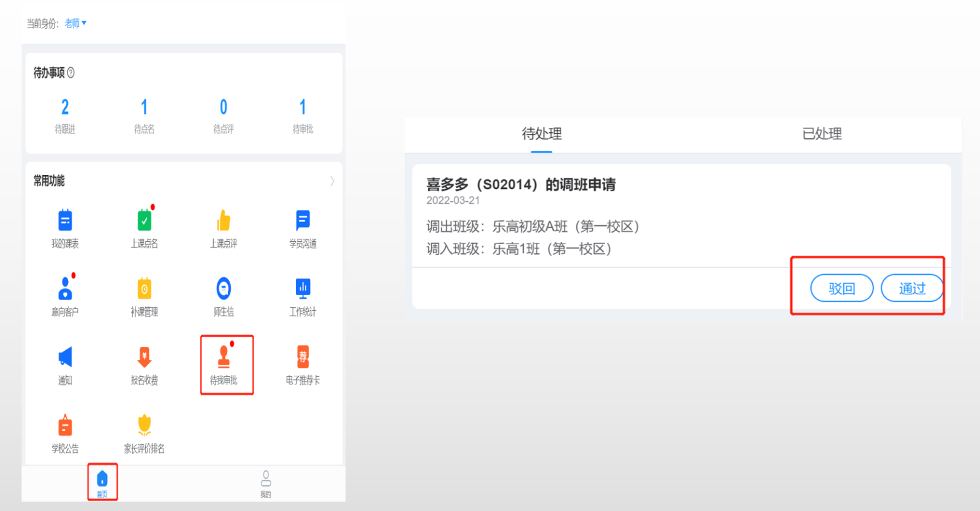Viewport: 980px width, 511px height.
Task: Click the 常用功能 heading
Action: pos(49,181)
